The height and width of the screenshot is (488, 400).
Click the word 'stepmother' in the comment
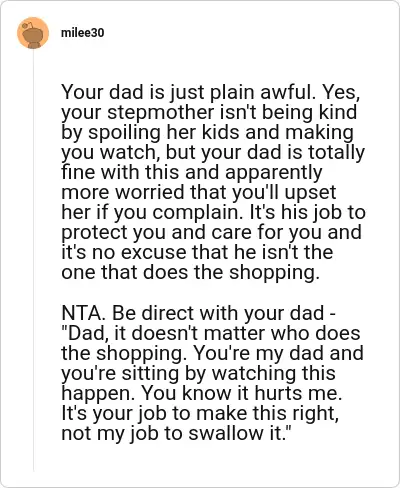(x=161, y=112)
